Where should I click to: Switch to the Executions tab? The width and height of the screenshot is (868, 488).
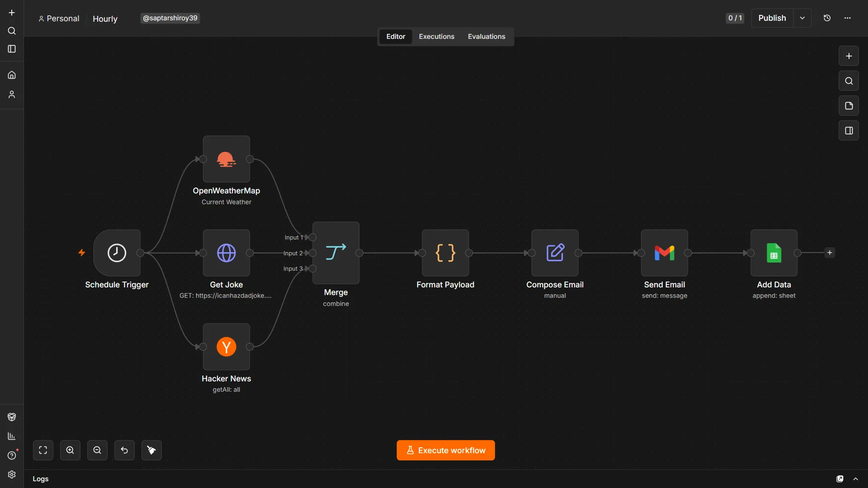tap(436, 37)
